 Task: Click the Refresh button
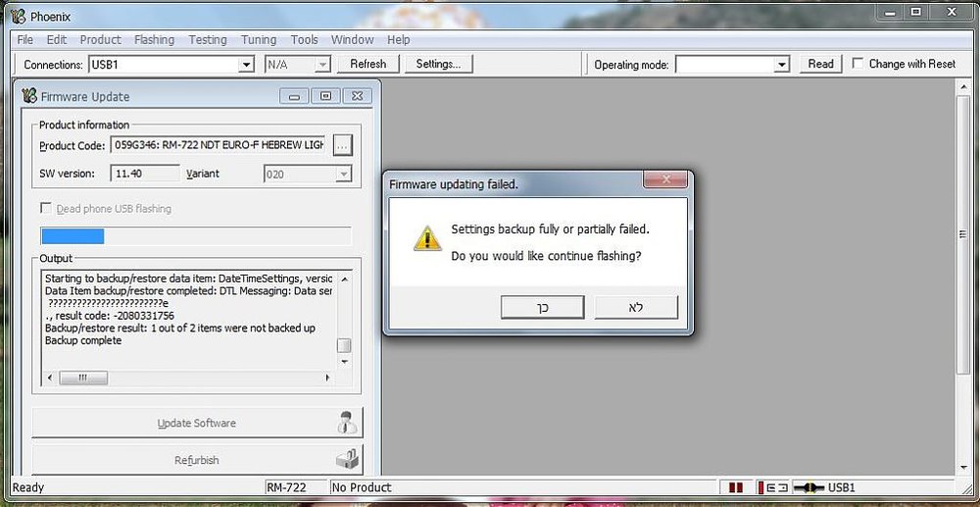click(x=367, y=64)
